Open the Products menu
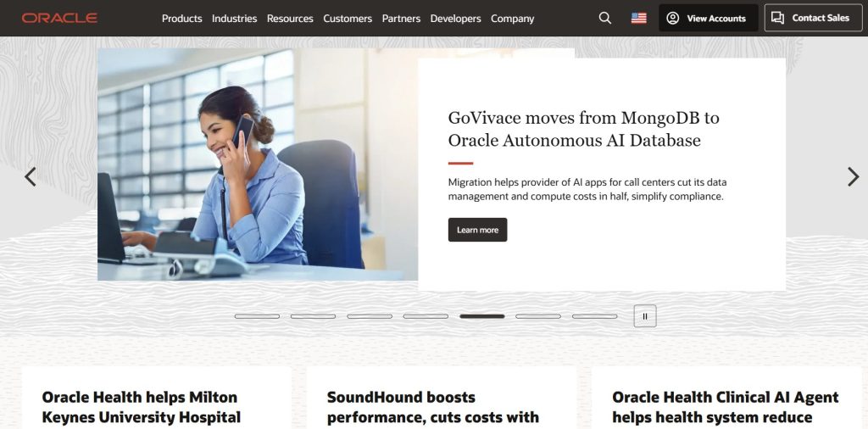868x429 pixels. tap(182, 18)
